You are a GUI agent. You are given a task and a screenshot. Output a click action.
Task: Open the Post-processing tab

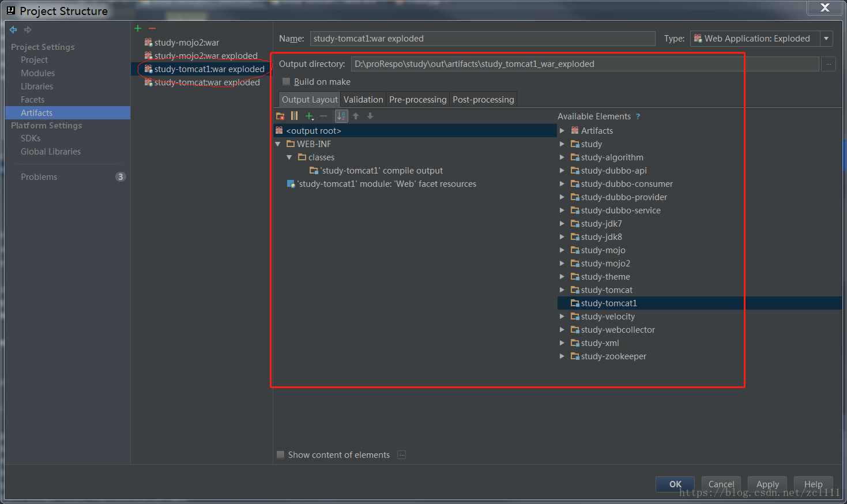[483, 100]
